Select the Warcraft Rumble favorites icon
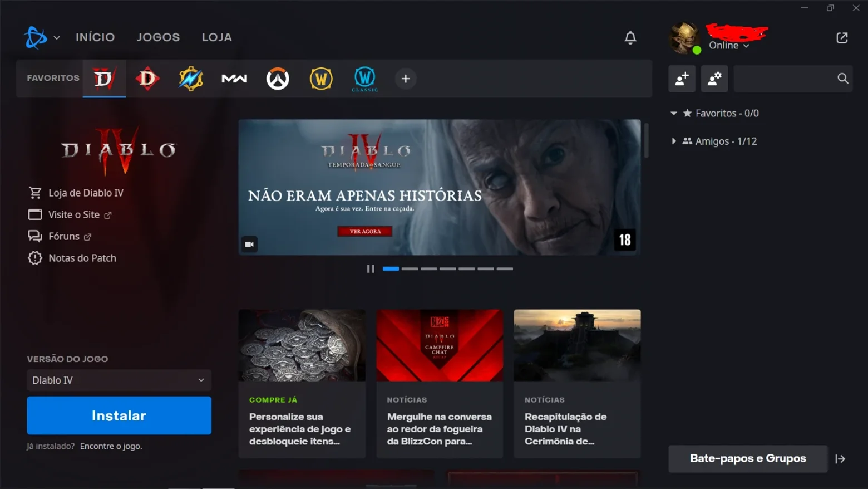This screenshot has height=489, width=868. pyautogui.click(x=191, y=79)
